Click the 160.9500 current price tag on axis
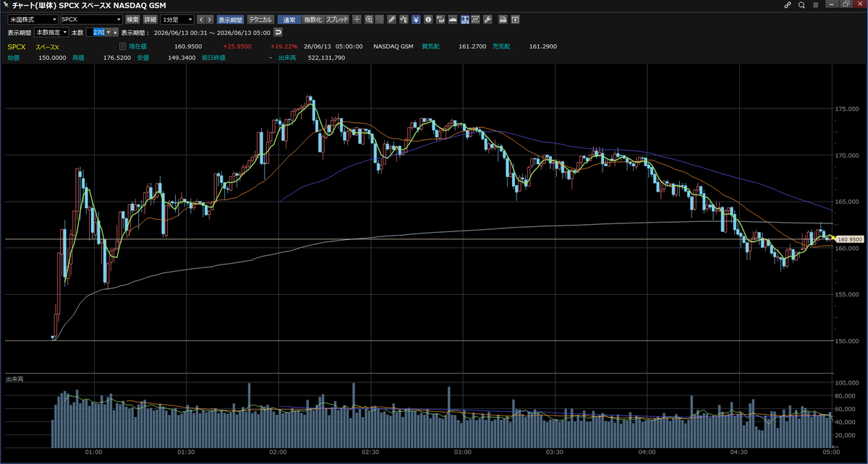The height and width of the screenshot is (464, 868). click(850, 239)
